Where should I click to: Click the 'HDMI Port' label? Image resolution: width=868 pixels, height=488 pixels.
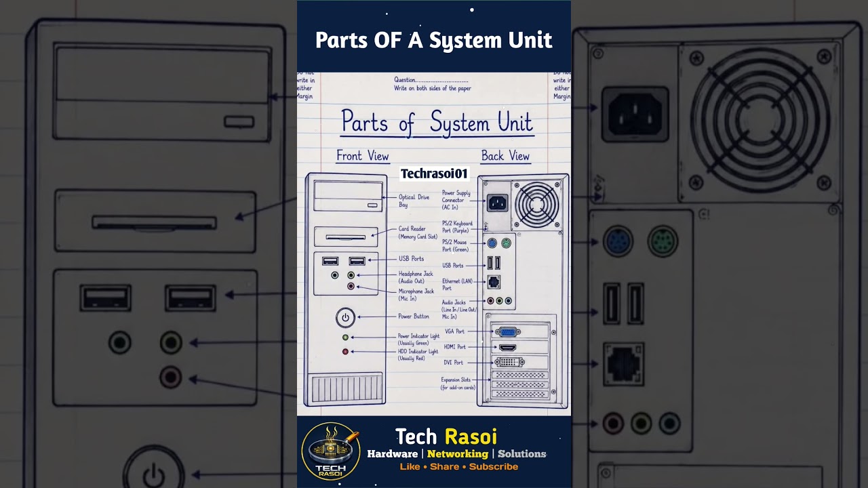(x=455, y=347)
